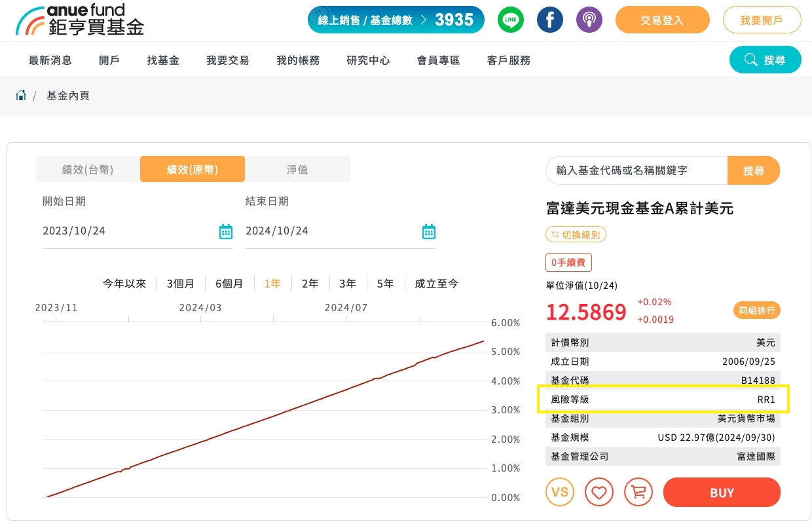The height and width of the screenshot is (524, 812).
Task: Add fund to favorites heart icon
Action: [x=599, y=492]
